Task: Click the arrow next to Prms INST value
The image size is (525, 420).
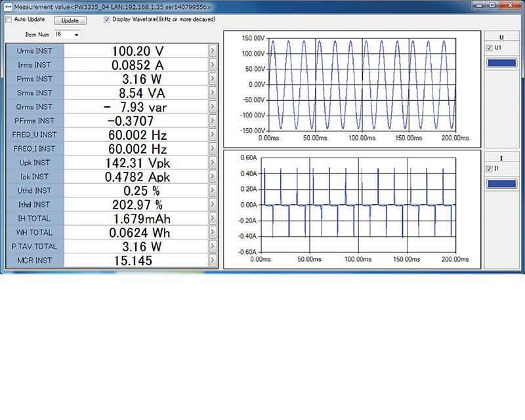Action: (213, 79)
